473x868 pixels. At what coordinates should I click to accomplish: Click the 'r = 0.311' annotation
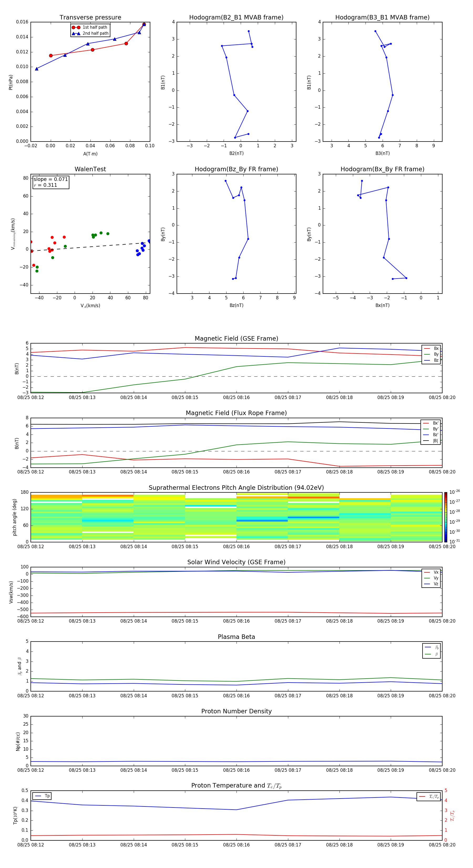(45, 185)
